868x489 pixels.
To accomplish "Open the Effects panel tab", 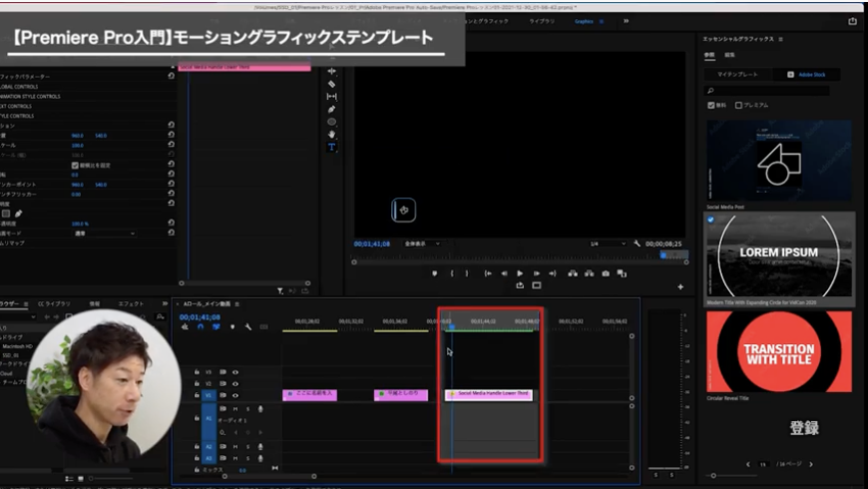I will (x=131, y=303).
